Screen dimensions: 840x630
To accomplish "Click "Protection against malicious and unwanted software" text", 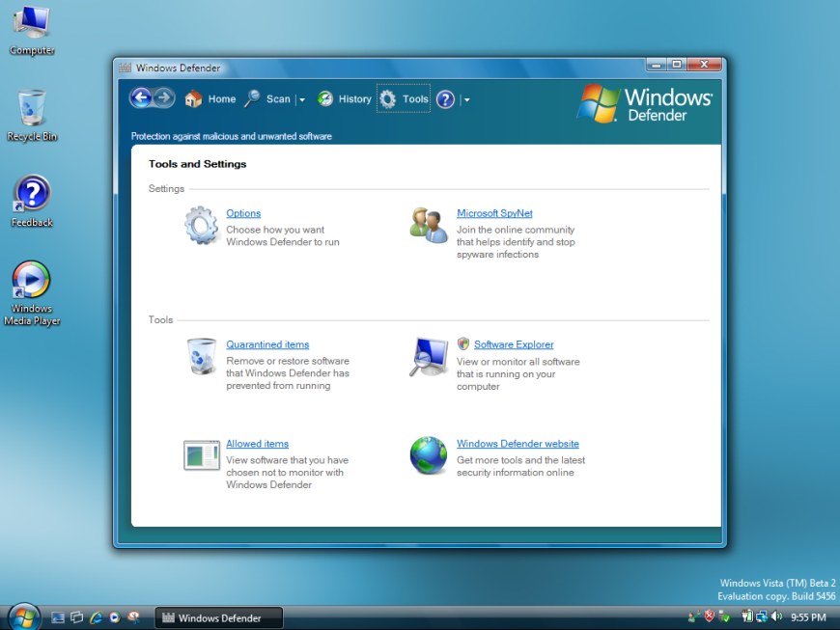I will 232,136.
